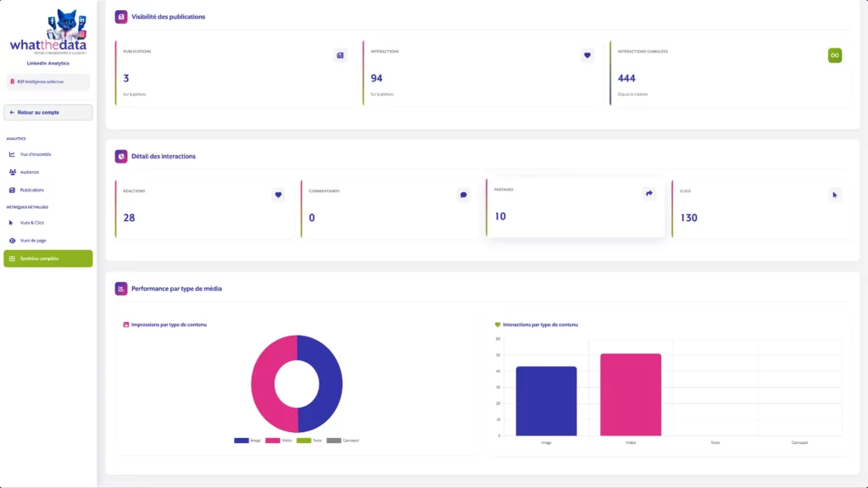Open Vue d'ensemble in the sidebar
868x488 pixels.
35,154
